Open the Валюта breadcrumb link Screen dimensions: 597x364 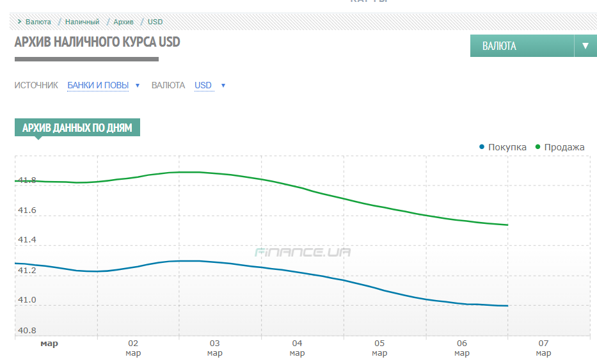coord(38,22)
